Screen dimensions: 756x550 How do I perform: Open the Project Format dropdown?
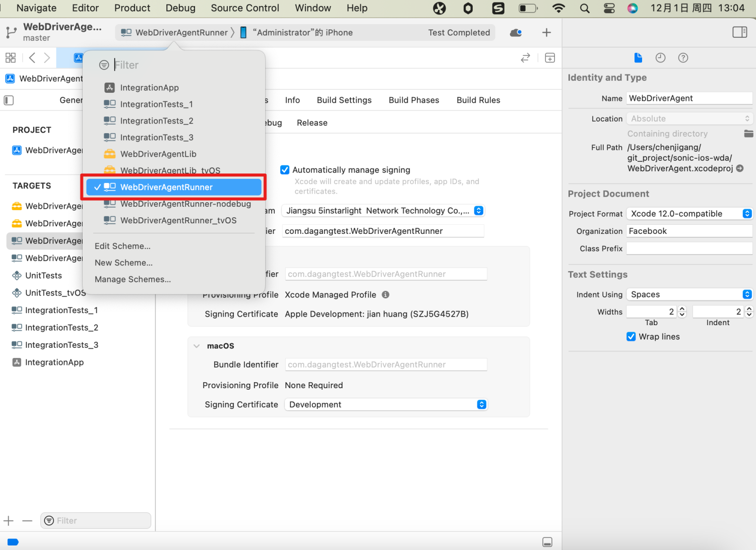[689, 214]
